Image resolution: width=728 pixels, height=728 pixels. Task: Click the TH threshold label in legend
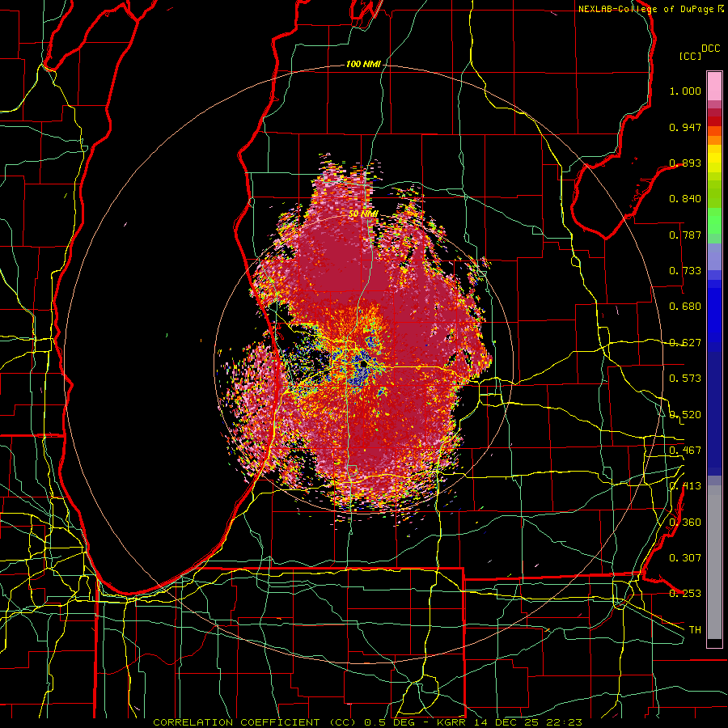coord(695,630)
